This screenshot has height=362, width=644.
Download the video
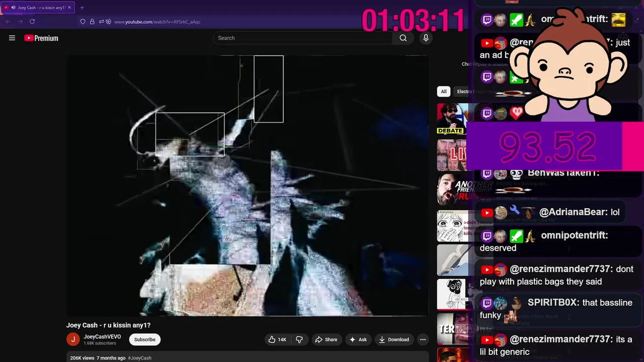[x=394, y=339]
